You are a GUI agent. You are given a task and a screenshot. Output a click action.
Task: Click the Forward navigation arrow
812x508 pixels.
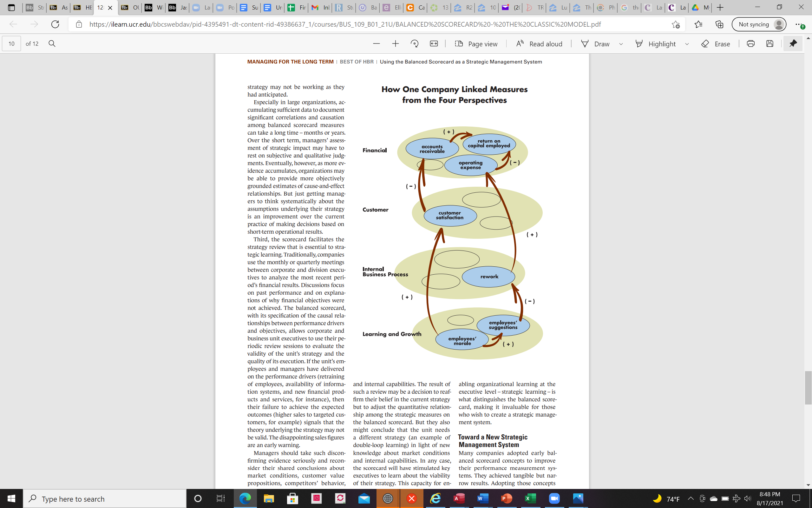click(34, 24)
